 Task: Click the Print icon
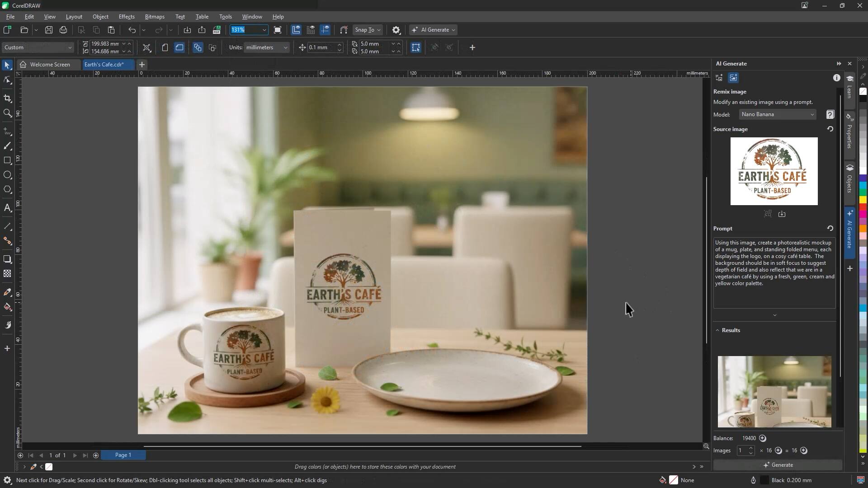pyautogui.click(x=63, y=30)
